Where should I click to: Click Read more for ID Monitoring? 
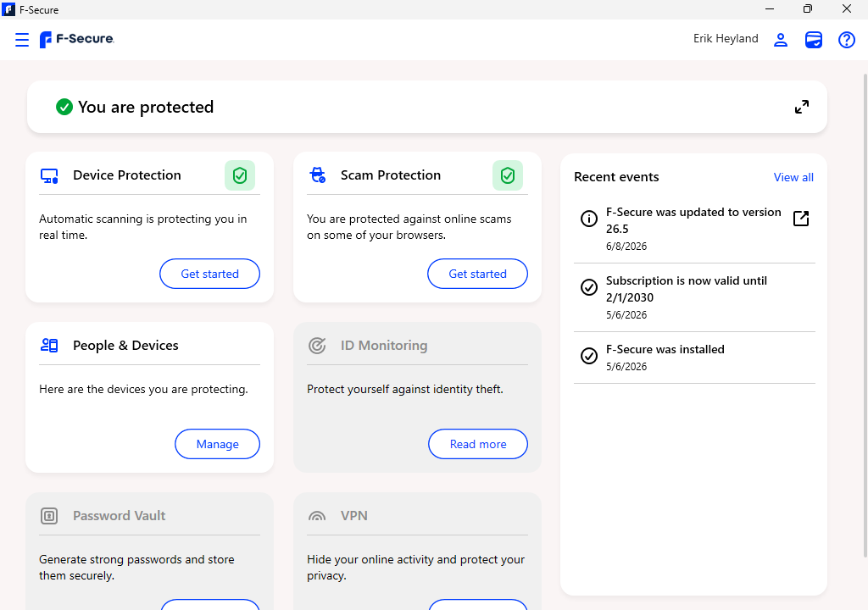tap(478, 444)
